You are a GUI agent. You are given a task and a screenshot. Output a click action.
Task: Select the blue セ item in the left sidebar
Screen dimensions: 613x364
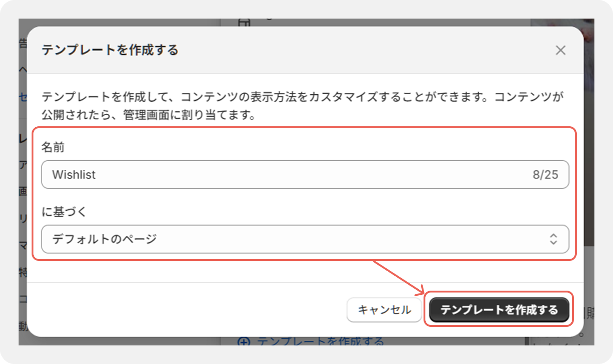pyautogui.click(x=23, y=97)
